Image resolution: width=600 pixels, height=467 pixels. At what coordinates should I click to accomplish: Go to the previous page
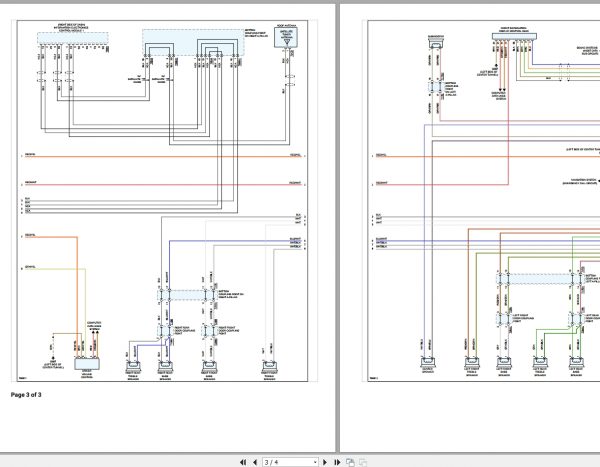pos(255,462)
